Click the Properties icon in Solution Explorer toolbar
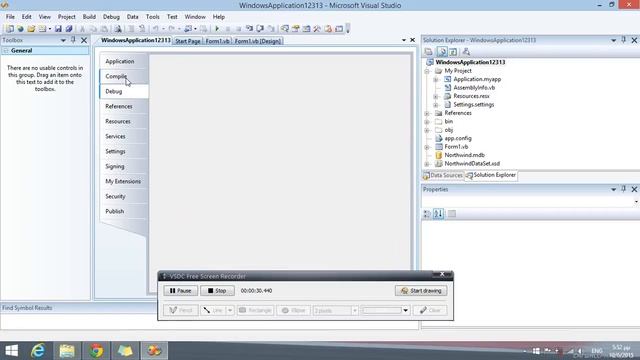 pyautogui.click(x=428, y=52)
